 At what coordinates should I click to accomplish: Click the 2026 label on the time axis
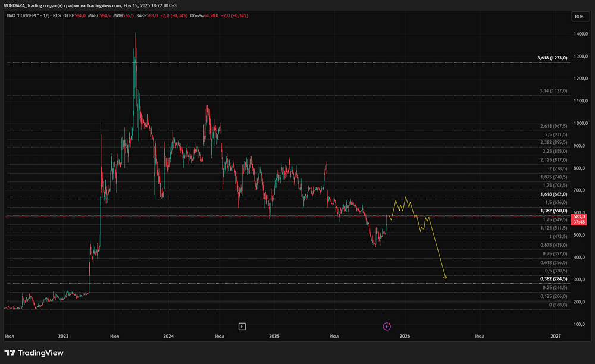(405, 336)
